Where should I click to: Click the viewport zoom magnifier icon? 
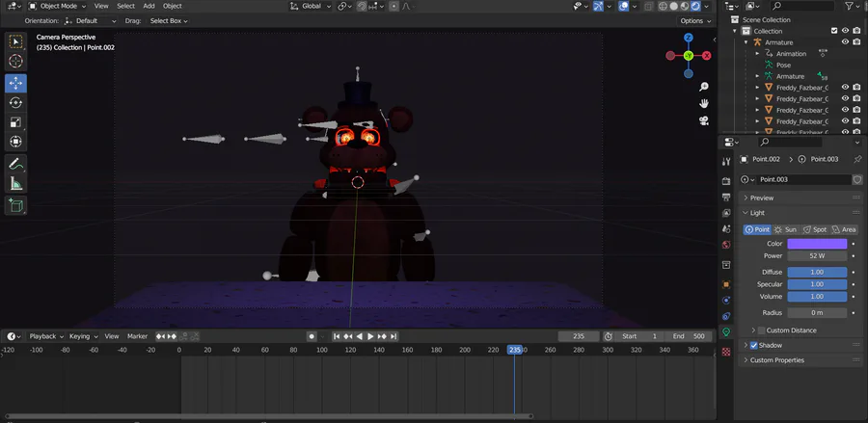coord(704,87)
